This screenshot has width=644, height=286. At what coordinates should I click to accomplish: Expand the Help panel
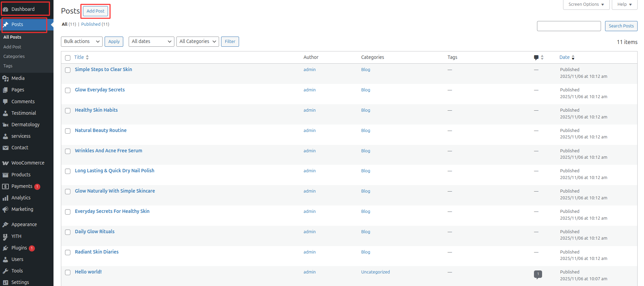(625, 4)
